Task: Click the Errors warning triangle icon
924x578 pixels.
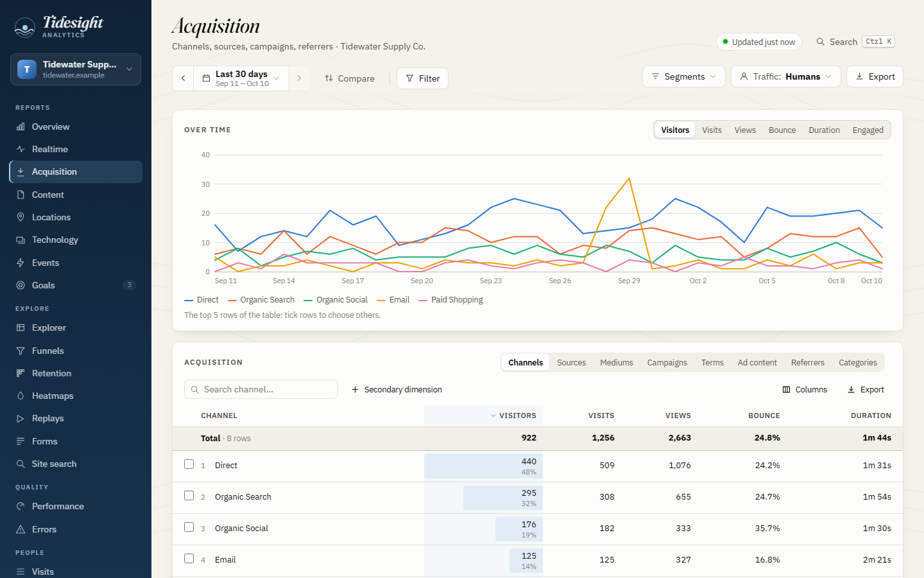Action: tap(21, 529)
